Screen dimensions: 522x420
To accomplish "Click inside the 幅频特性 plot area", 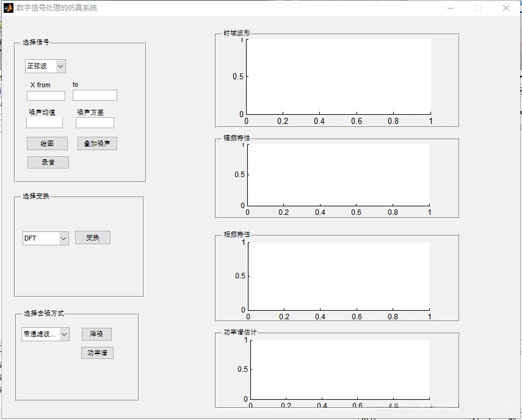I will click(x=339, y=175).
